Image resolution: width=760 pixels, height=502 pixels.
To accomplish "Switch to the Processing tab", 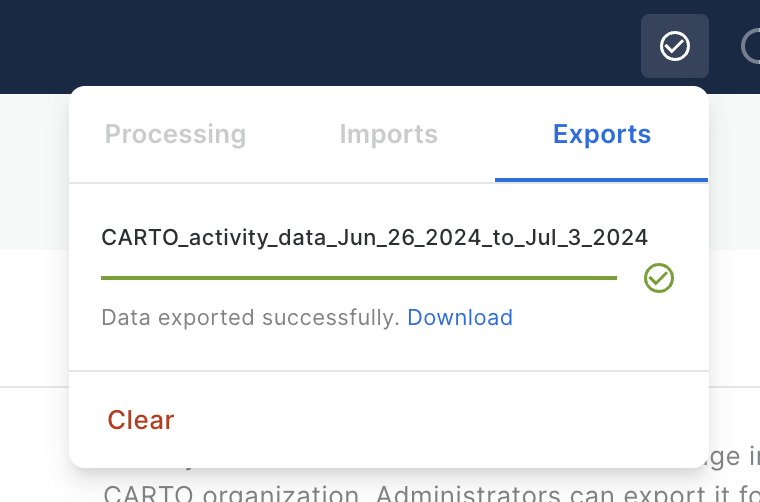I will [x=175, y=134].
